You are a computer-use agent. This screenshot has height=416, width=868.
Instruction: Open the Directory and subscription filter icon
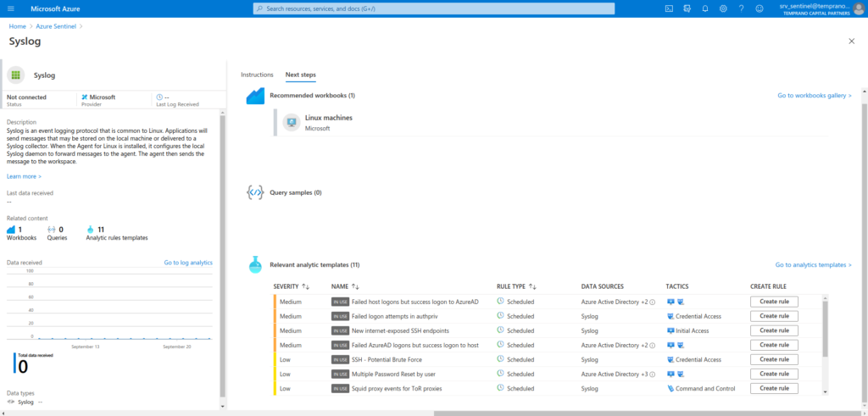687,8
